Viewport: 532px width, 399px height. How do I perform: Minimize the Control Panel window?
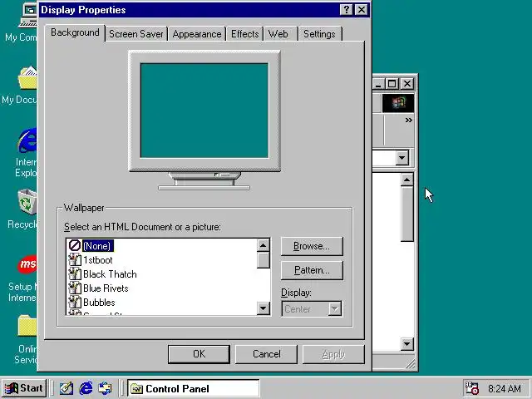[378, 83]
